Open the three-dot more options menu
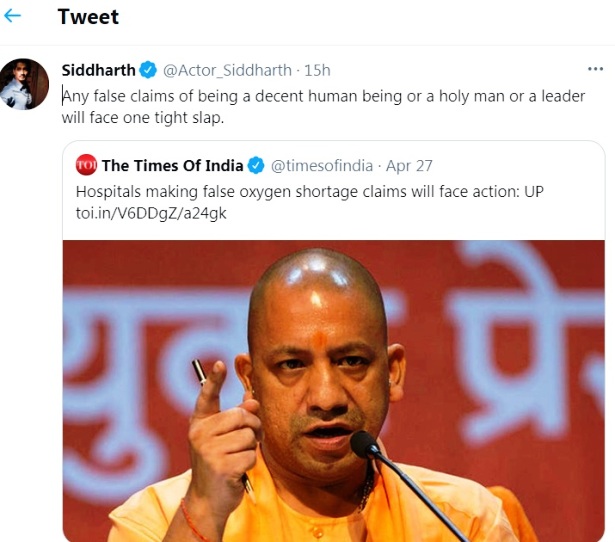The width and height of the screenshot is (615, 542). pos(595,70)
